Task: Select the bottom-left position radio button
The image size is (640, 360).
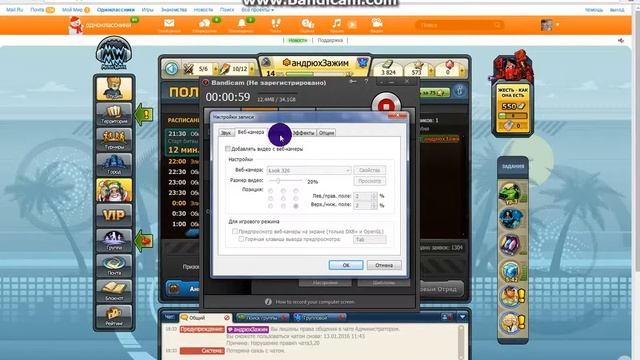Action: (270, 206)
